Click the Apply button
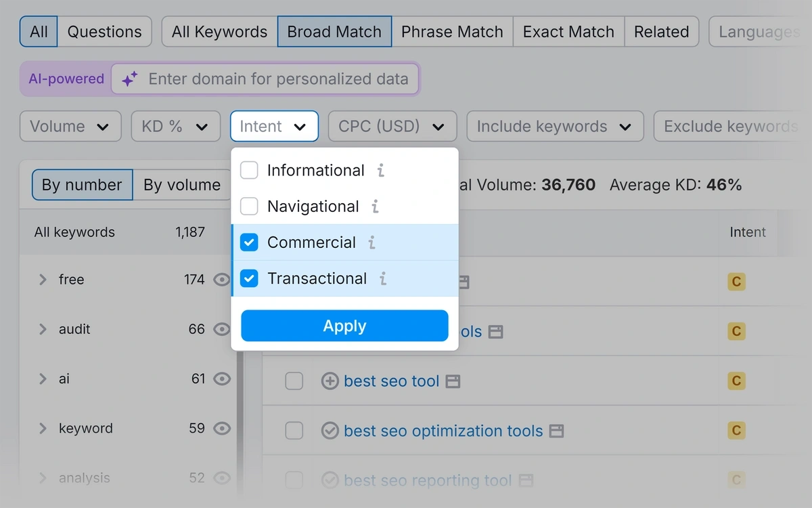The image size is (812, 508). click(x=344, y=326)
